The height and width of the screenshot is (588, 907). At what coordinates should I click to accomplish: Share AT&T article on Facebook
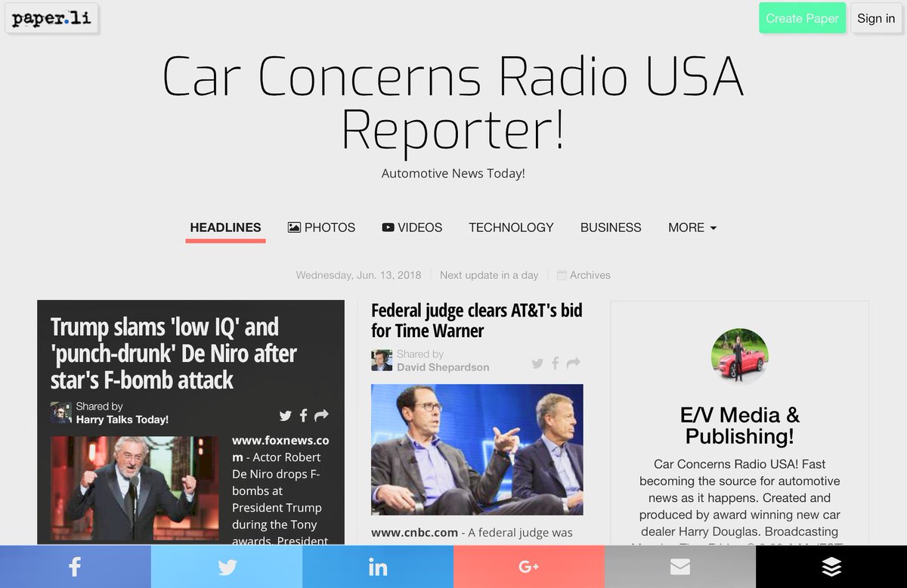pyautogui.click(x=555, y=364)
